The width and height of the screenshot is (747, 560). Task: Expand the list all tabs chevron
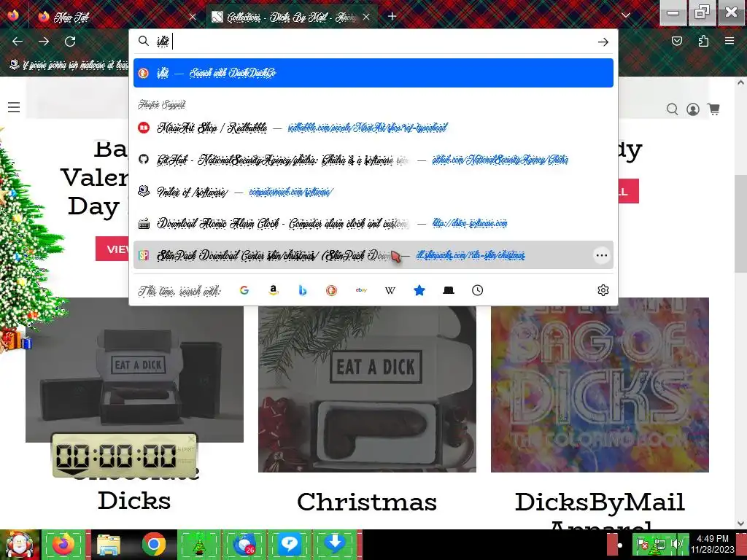click(x=626, y=16)
